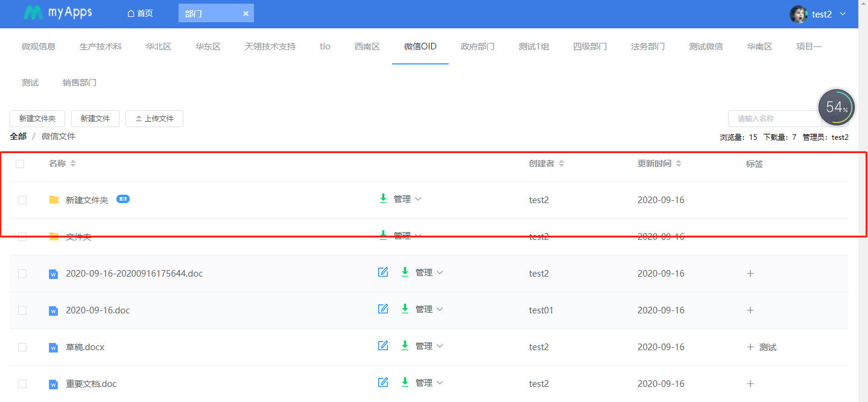Expand 管理 dropdown for 2020-09-16.doc

(x=429, y=309)
